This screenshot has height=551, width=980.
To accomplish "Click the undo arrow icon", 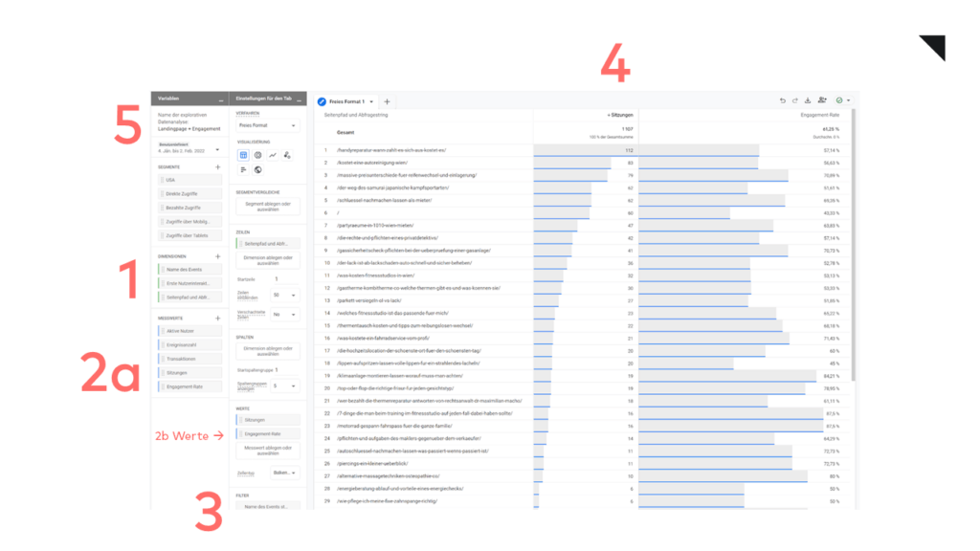I will point(782,100).
